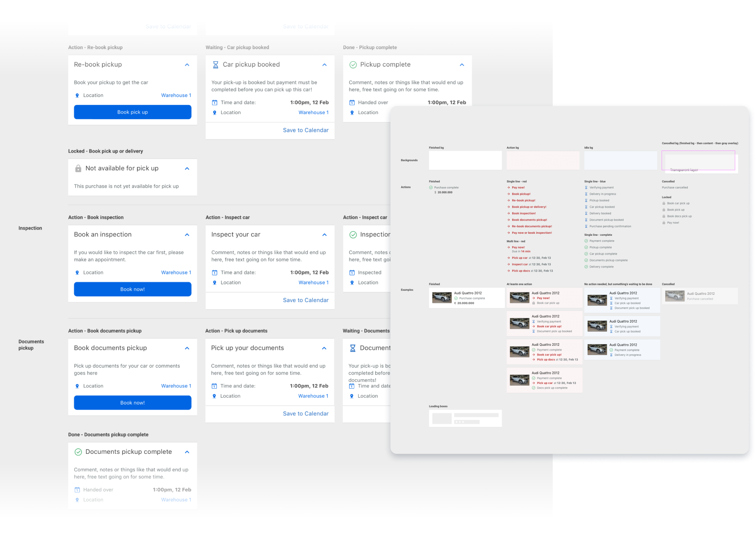The width and height of the screenshot is (756, 539).
Task: Click 'Locked - Book pick up or delivery' heading
Action: coord(106,151)
